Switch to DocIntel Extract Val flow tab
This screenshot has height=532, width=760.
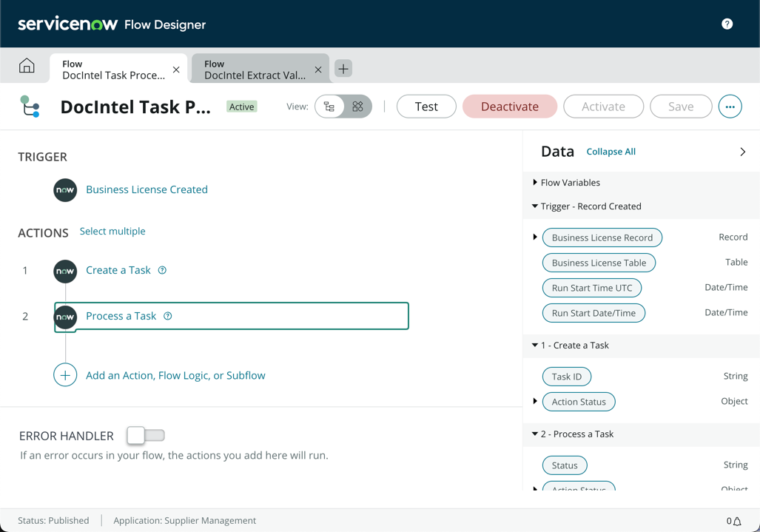254,70
